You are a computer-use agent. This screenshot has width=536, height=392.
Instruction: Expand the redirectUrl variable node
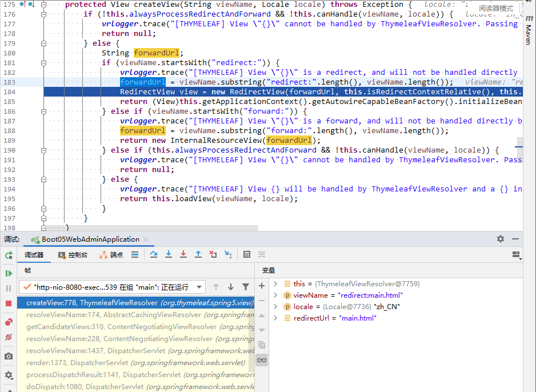click(275, 318)
